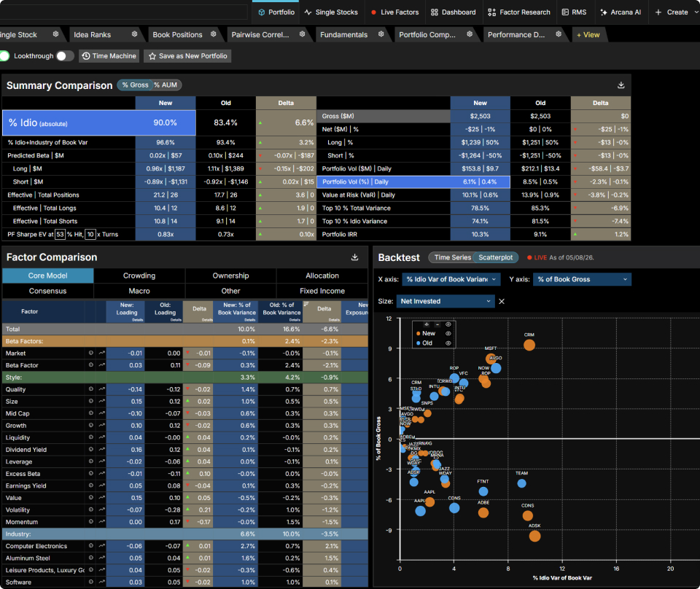Screen dimensions: 700x589
Task: Open the Momentum factor info icon
Action: pos(90,522)
